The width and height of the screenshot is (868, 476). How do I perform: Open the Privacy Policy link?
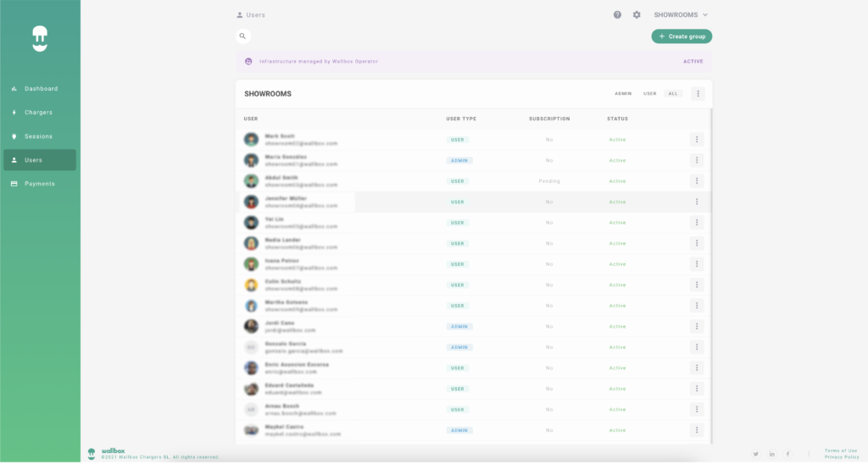842,457
